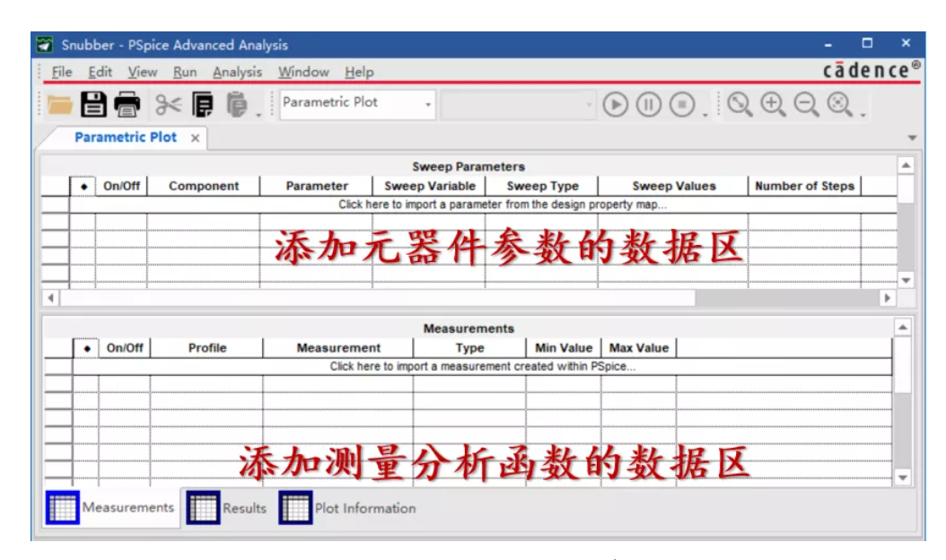946x560 pixels.
Task: Click the diamond marker in Sweep Parameters header
Action: click(x=83, y=187)
